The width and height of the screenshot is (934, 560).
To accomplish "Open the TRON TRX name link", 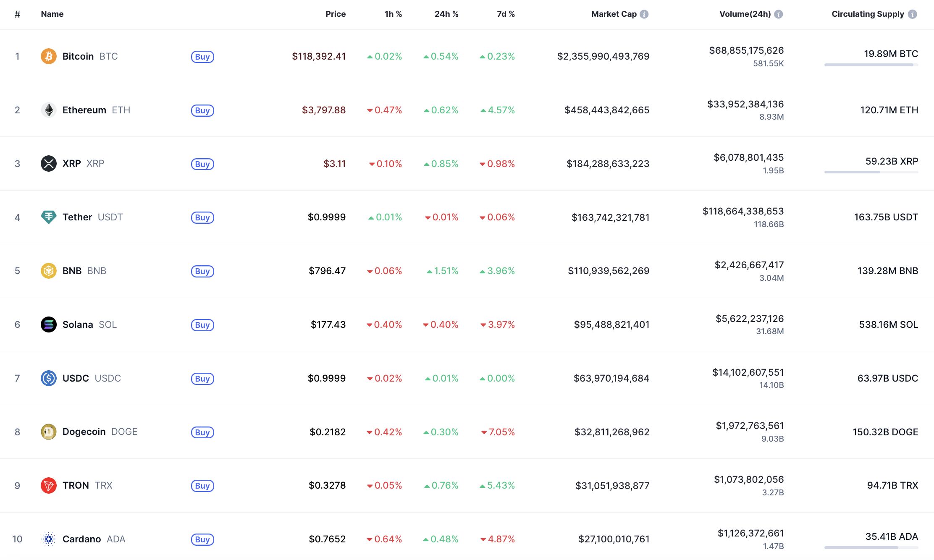I will pos(87,485).
